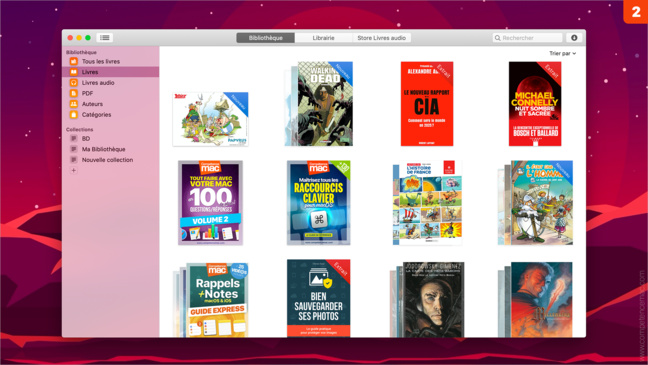Open Auteurs label in sidebar
The image size is (648, 365).
tap(92, 104)
